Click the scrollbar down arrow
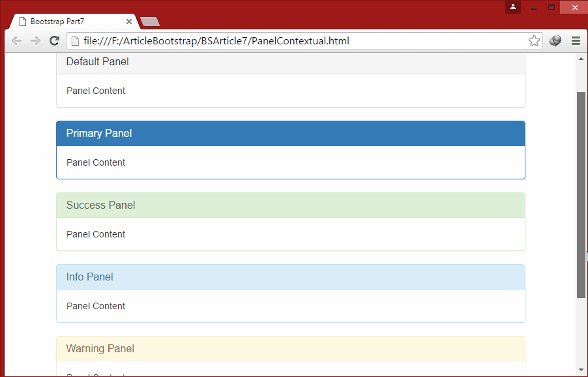The height and width of the screenshot is (377, 588). click(x=581, y=370)
